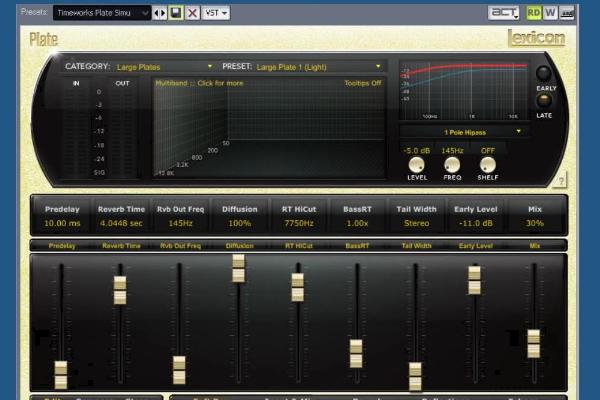
Task: Click the Mix fader handle
Action: pyautogui.click(x=534, y=344)
